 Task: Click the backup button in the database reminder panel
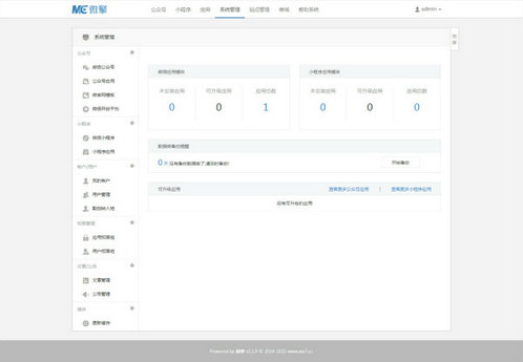coord(400,162)
